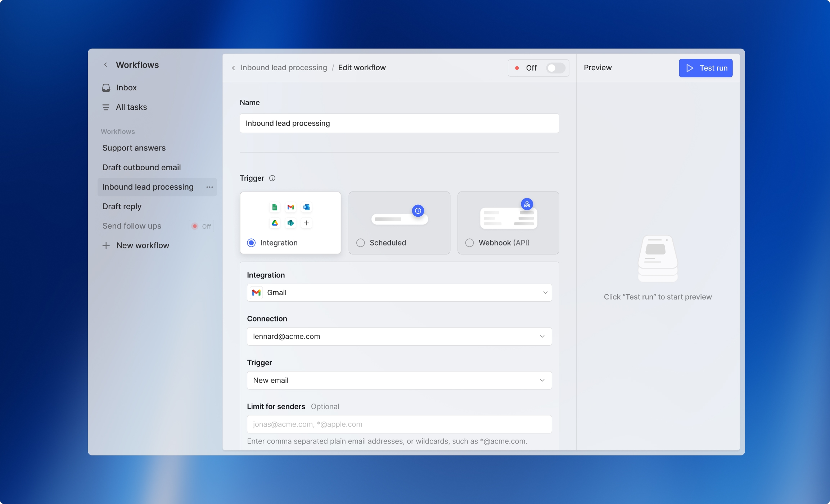
Task: Click the Google Sheets icon in Integration card
Action: [x=275, y=207]
